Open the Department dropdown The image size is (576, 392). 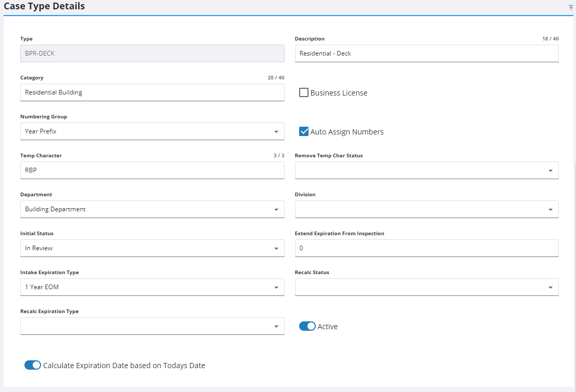click(x=152, y=209)
